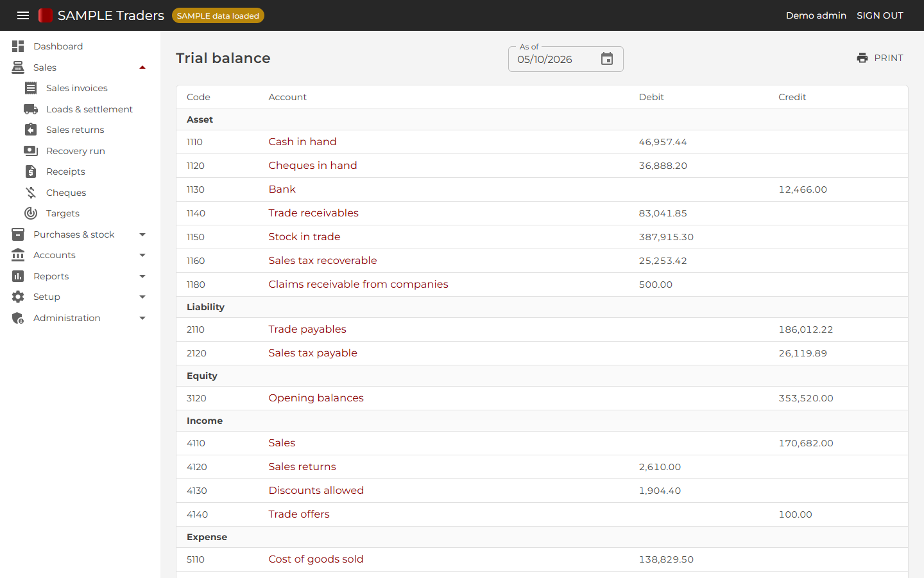Open Opening balances account
The width and height of the screenshot is (924, 578).
tap(316, 398)
